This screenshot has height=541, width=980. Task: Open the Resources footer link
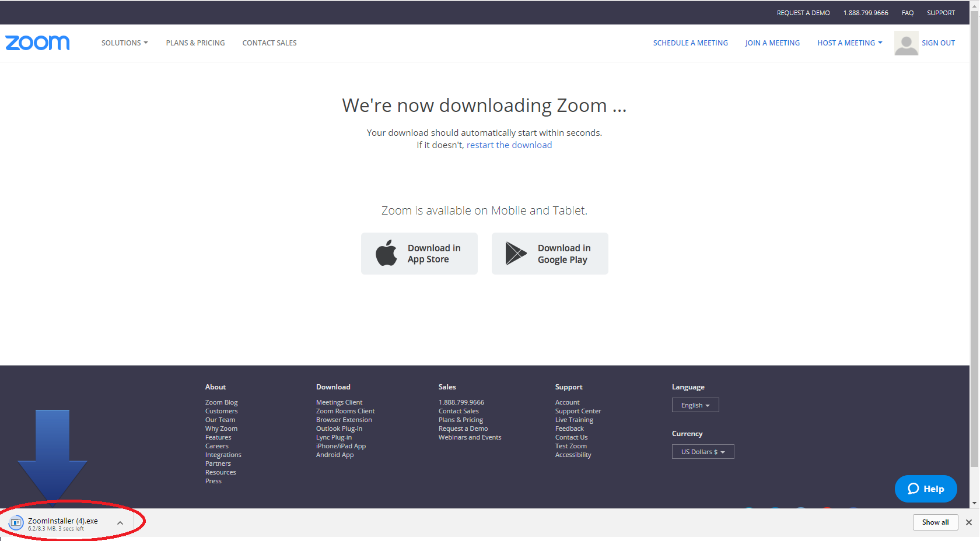pos(220,472)
